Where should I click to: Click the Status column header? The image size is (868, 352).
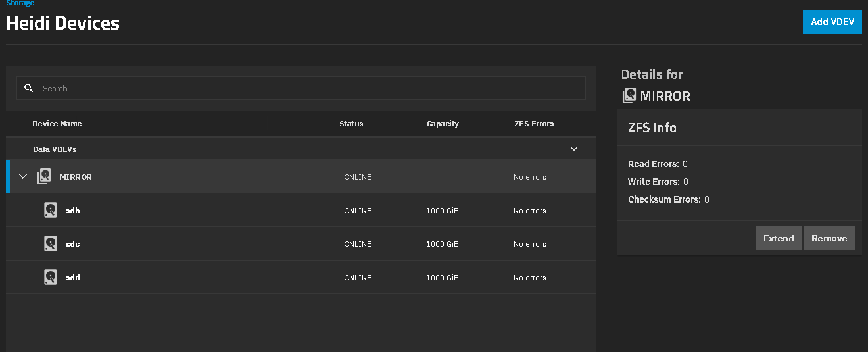(x=351, y=124)
